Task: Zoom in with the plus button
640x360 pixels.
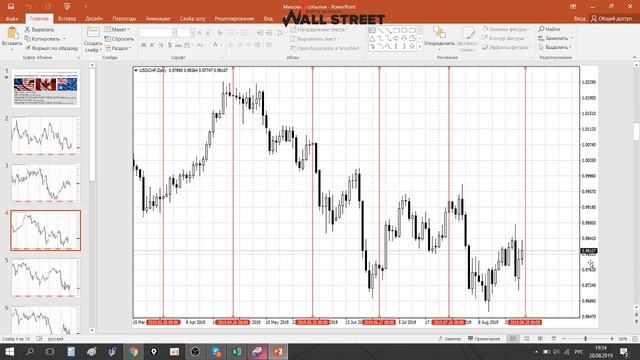Action: [612, 339]
